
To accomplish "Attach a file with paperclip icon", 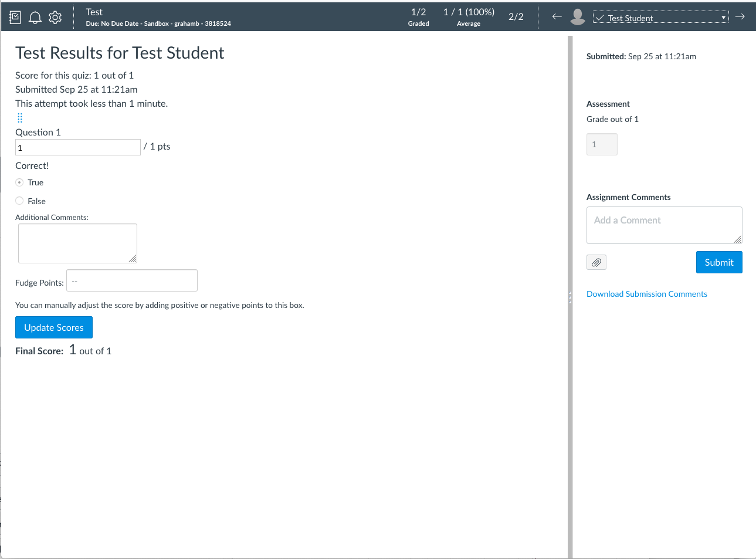I will coord(596,262).
